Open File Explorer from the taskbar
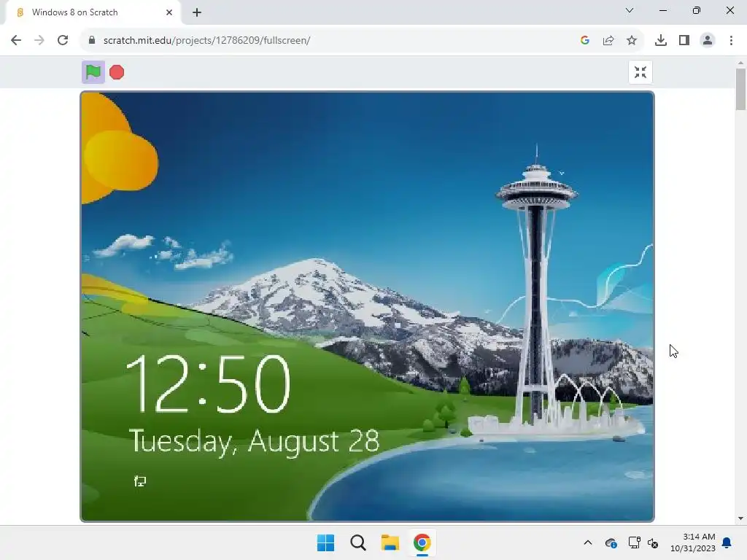747x560 pixels. [x=390, y=542]
